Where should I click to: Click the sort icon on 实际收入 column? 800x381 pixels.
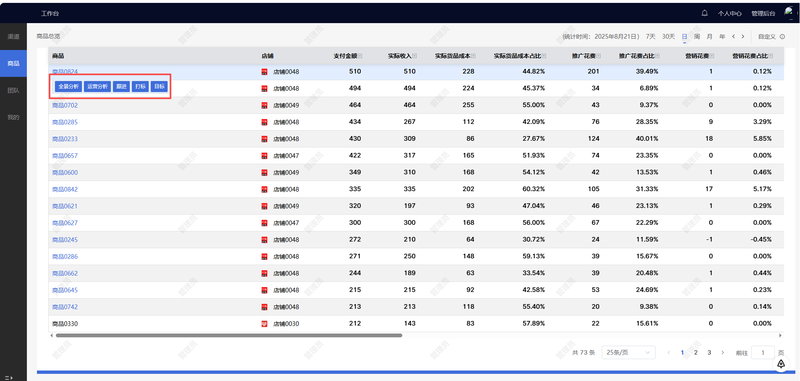pyautogui.click(x=414, y=56)
